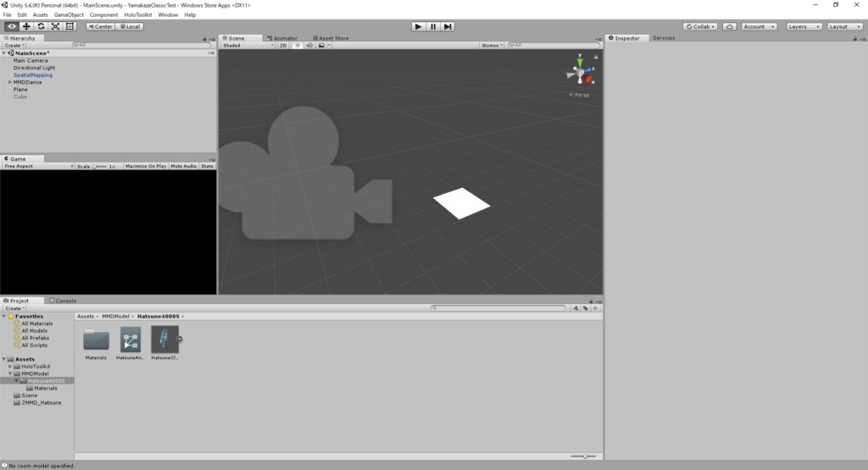Open the Window menu
Image resolution: width=868 pixels, height=470 pixels.
[x=168, y=15]
